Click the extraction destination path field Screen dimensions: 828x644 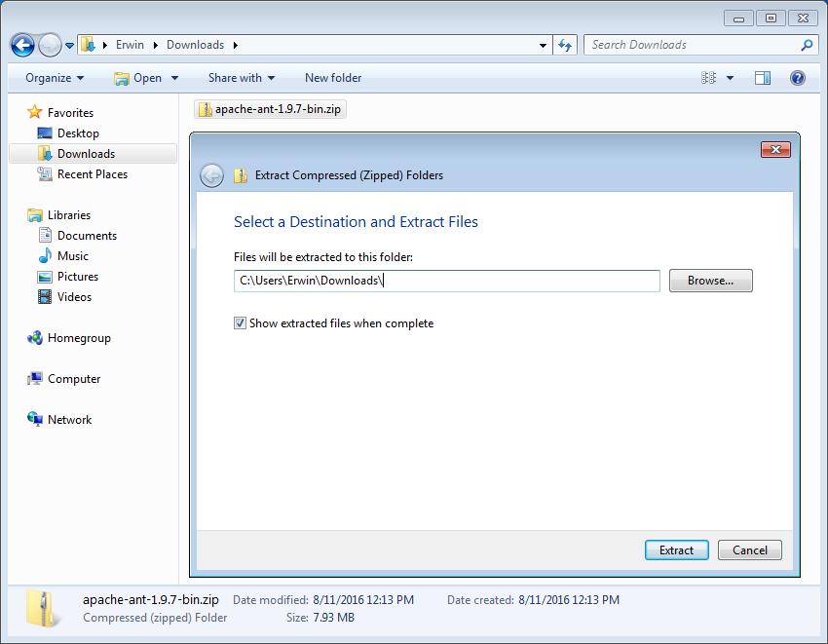click(447, 281)
